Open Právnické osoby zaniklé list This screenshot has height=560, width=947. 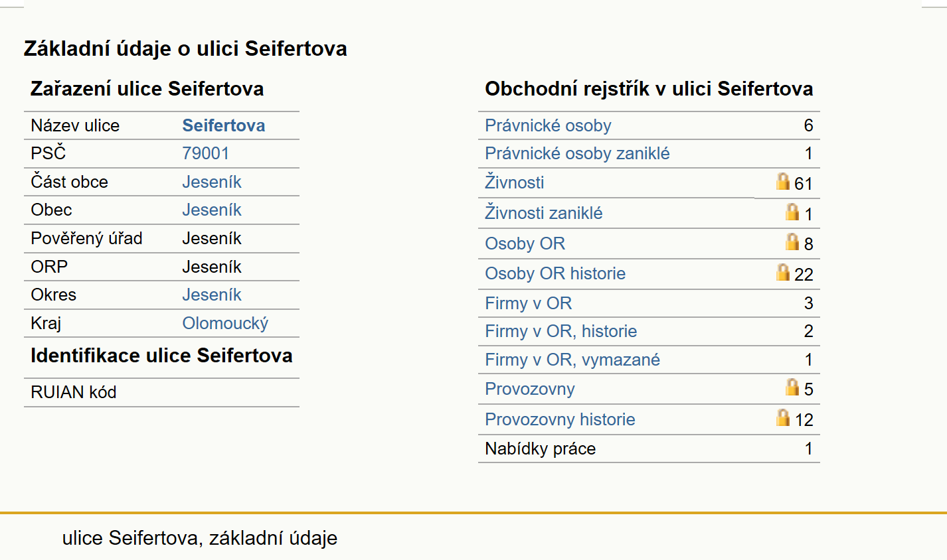pyautogui.click(x=577, y=153)
